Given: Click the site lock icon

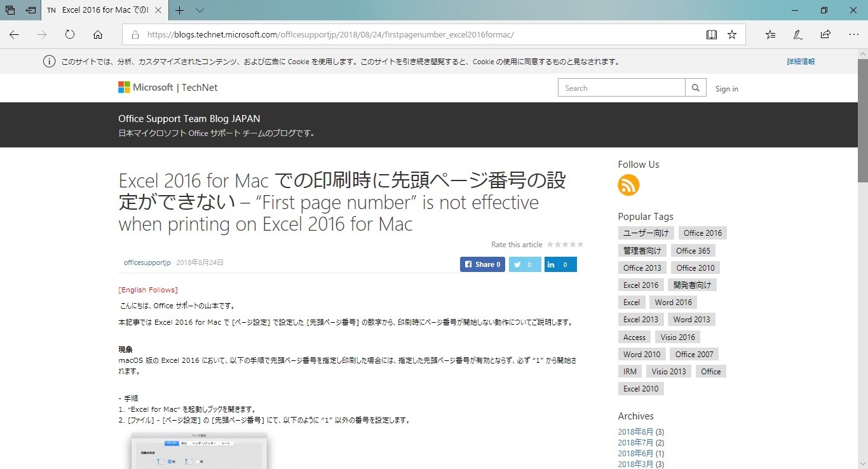Looking at the screenshot, I should 135,34.
